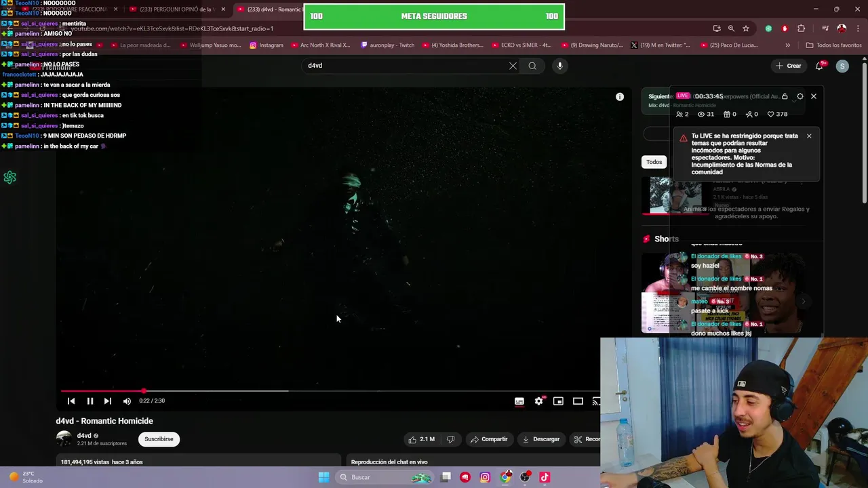Open the YouTube account avatar menu

point(842,66)
